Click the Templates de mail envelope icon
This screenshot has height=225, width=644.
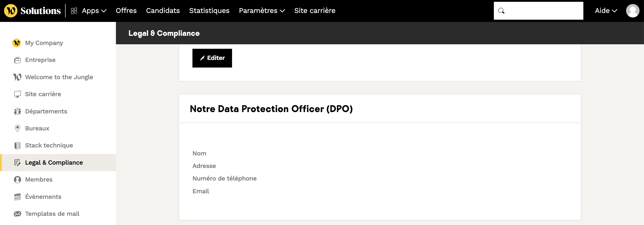pos(17,214)
